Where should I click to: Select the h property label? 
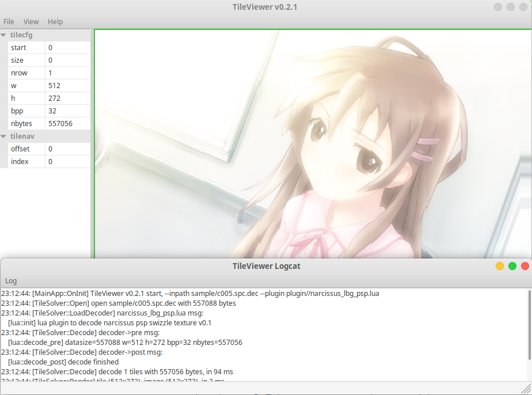point(26,98)
